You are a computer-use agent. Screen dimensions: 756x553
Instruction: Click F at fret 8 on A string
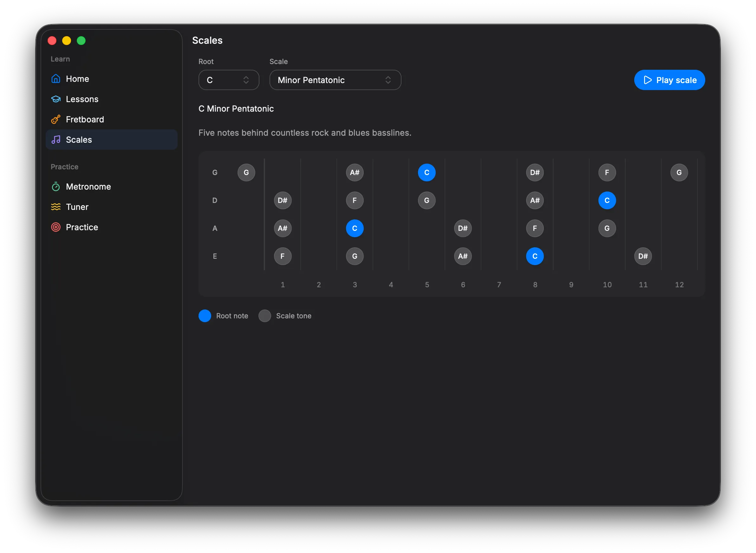[535, 228]
